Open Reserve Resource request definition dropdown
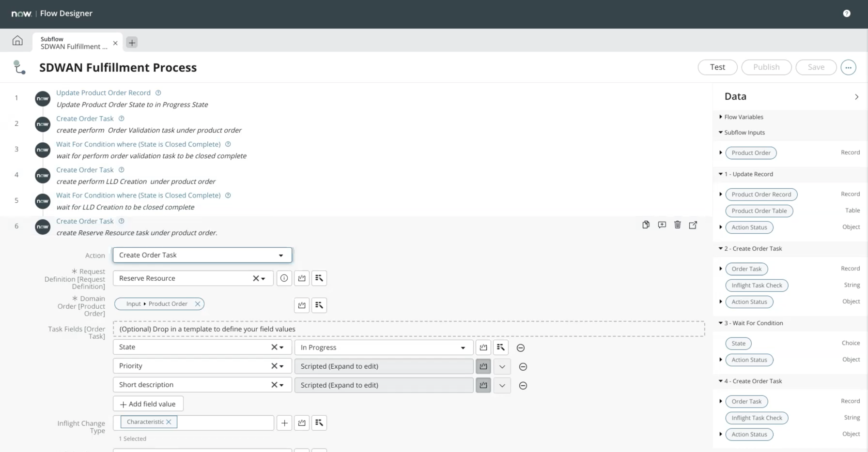868x452 pixels. click(263, 278)
